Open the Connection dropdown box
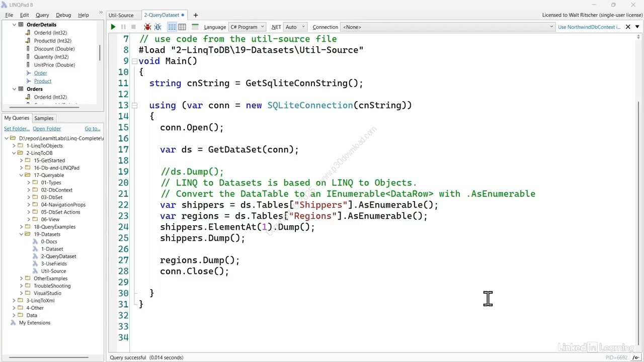Image resolution: width=644 pixels, height=362 pixels. click(x=447, y=27)
